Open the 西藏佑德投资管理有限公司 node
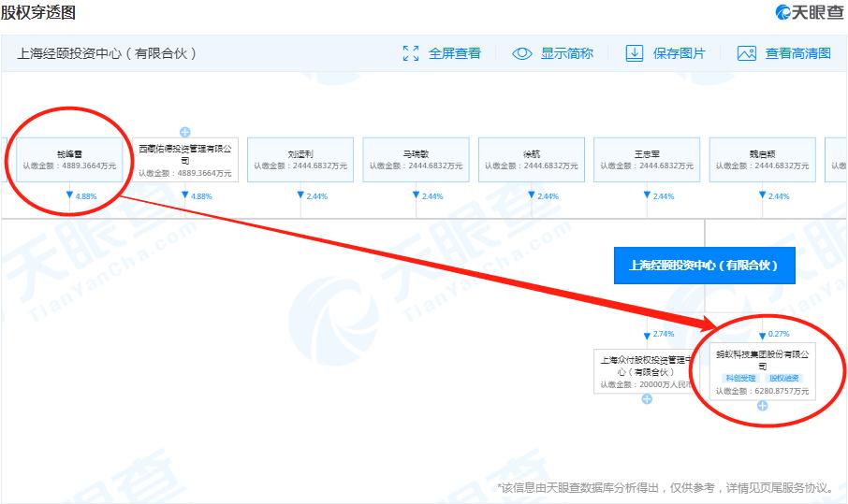848x504 pixels. pyautogui.click(x=185, y=159)
